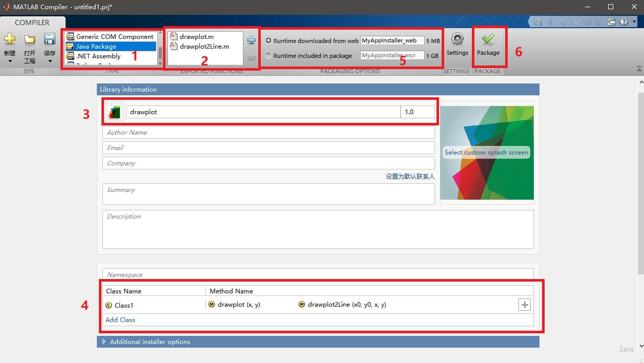Open the dropdown arrow under New
The image size is (644, 363).
(10, 61)
